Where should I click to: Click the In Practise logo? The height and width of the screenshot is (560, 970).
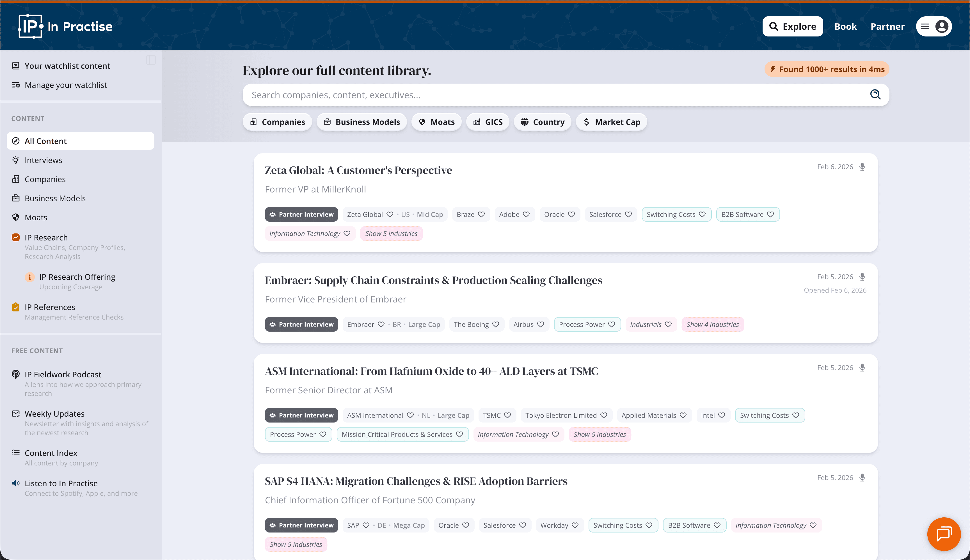click(65, 26)
